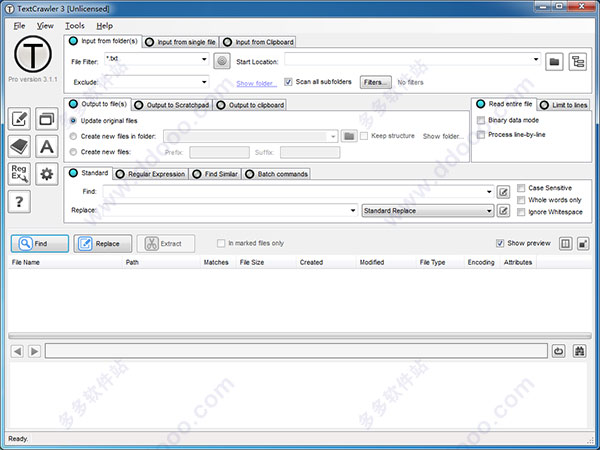Switch to Find Similar tab
The width and height of the screenshot is (600, 450).
(215, 174)
